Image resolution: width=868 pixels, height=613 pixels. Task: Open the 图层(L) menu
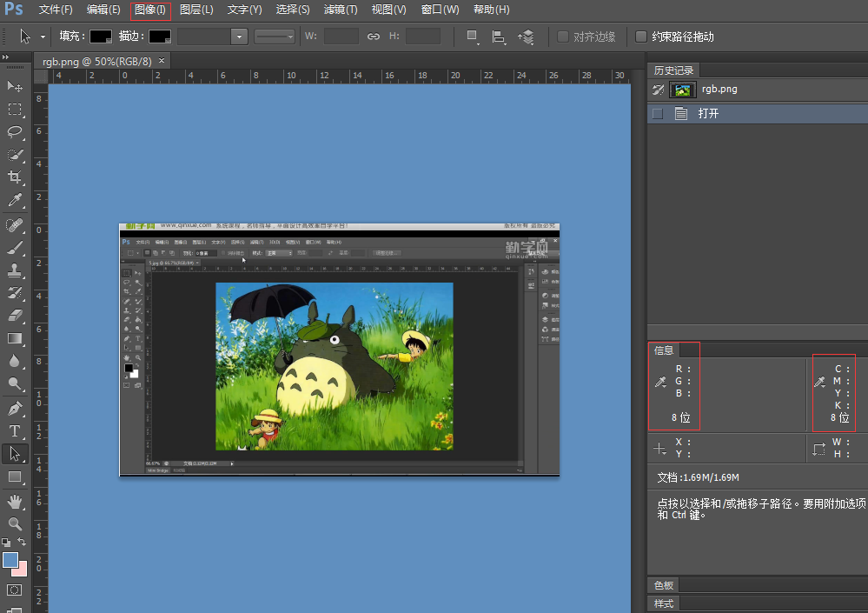click(x=196, y=10)
